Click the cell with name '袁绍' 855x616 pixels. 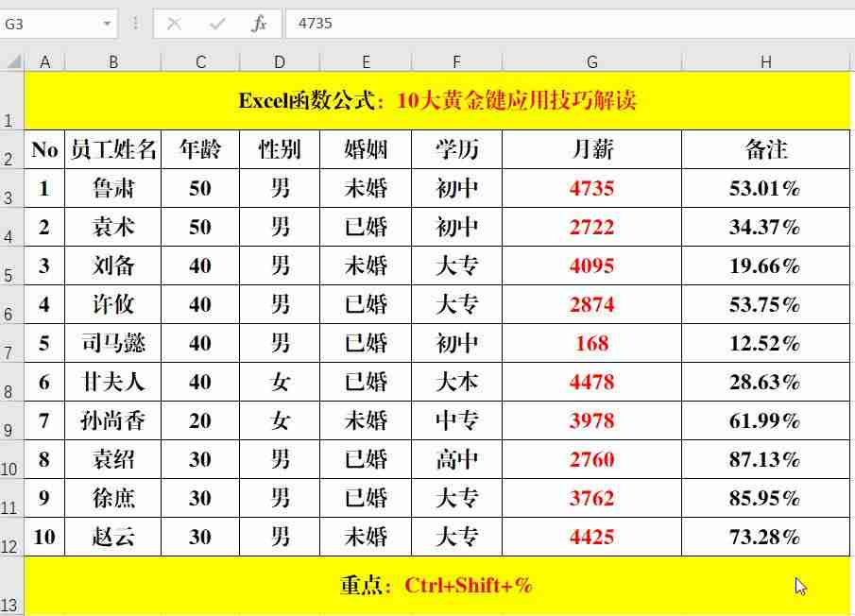(x=112, y=459)
